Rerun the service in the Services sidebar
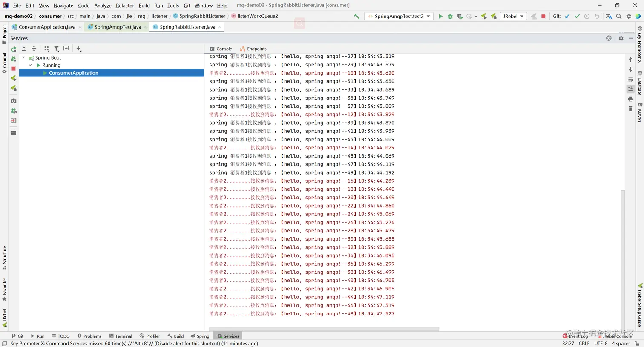Viewport: 644px width, 347px height. click(14, 49)
